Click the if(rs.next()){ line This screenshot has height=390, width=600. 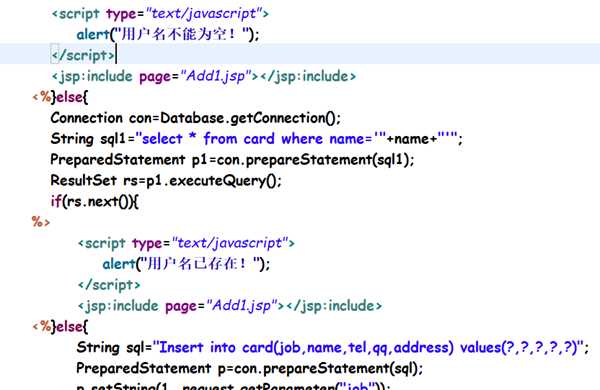coord(95,201)
